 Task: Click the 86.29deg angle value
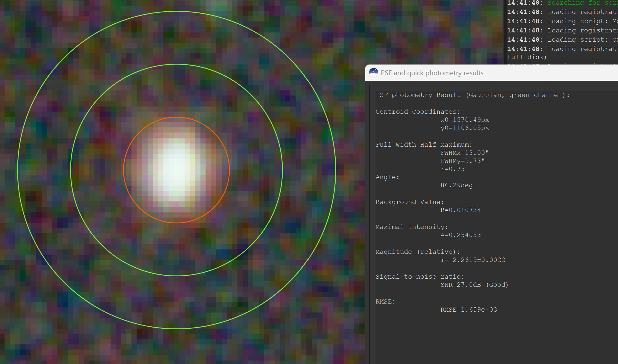[x=456, y=185]
